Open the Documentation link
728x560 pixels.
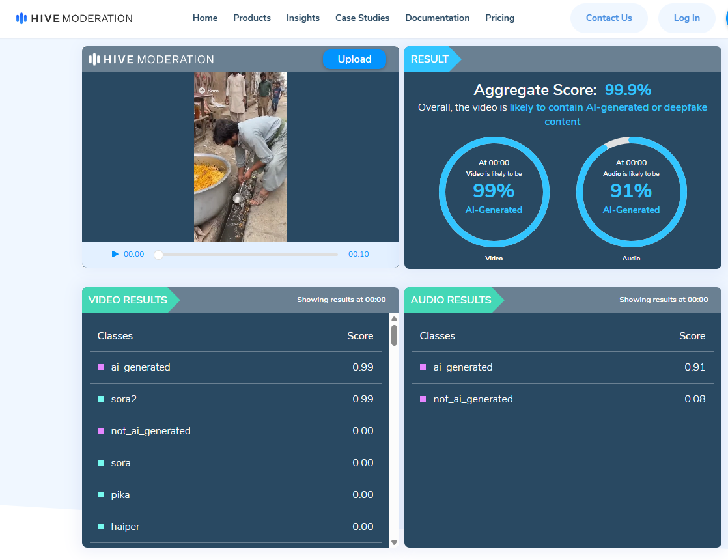[x=437, y=18]
